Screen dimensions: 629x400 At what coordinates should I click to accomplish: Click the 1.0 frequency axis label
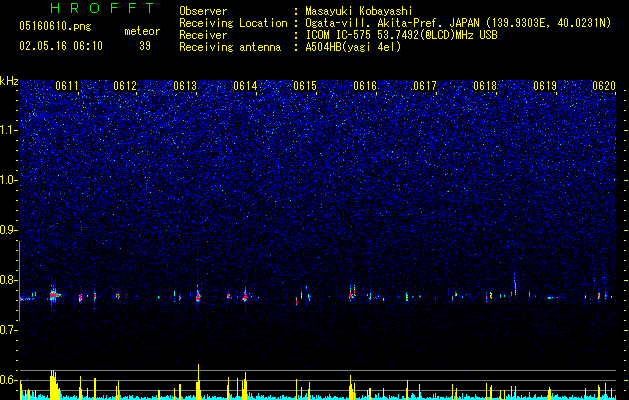click(8, 180)
